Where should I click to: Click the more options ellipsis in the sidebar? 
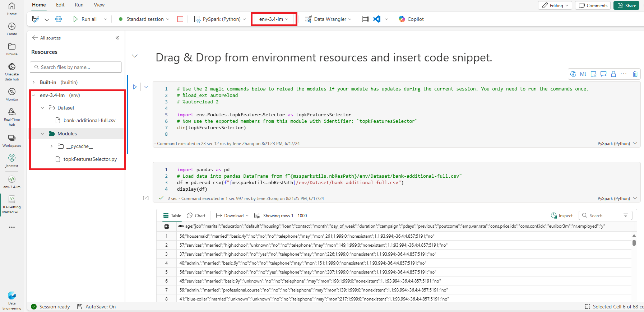click(12, 227)
